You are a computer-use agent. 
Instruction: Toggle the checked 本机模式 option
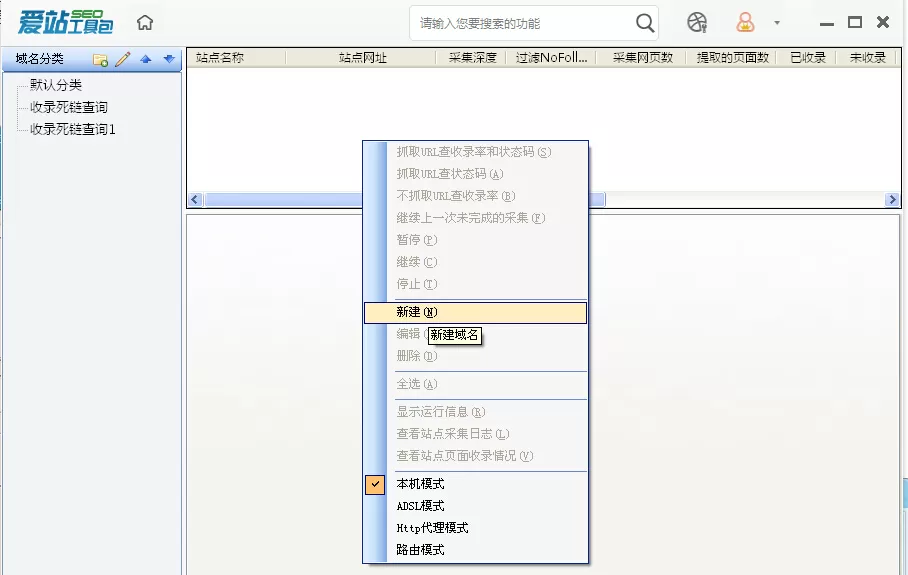475,484
